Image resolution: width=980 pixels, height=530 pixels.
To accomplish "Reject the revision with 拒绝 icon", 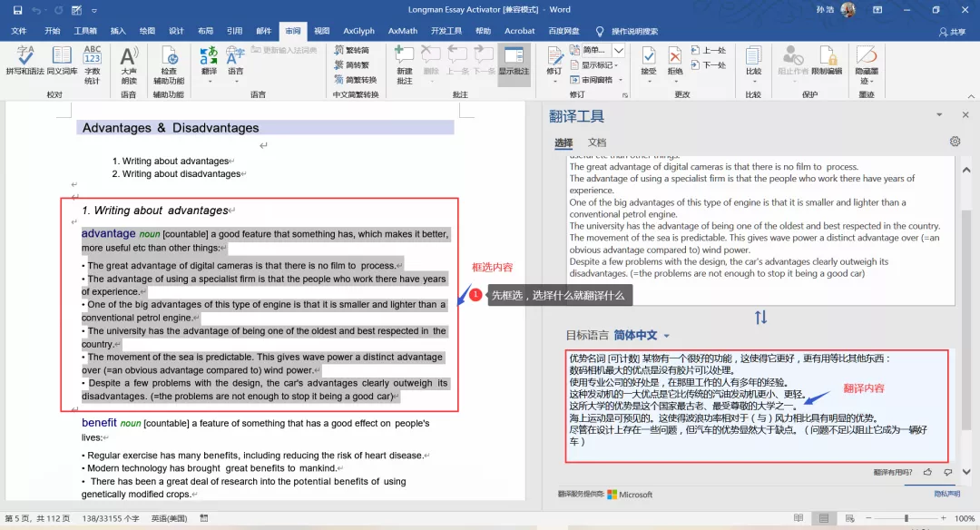I will (674, 56).
